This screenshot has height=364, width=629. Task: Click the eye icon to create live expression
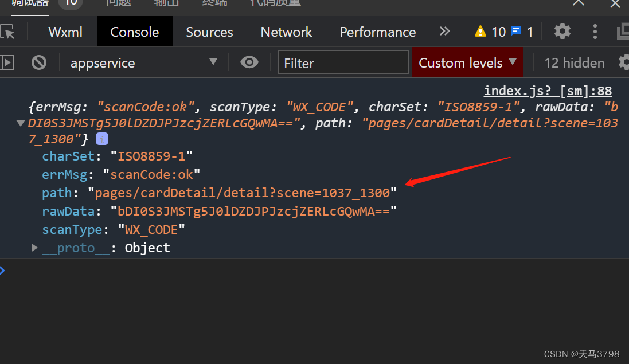(249, 62)
